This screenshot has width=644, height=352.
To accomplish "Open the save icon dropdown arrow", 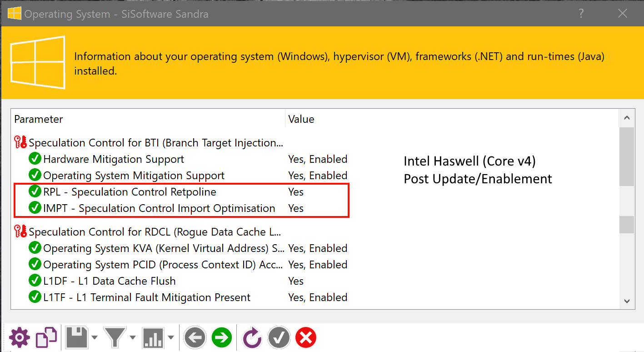I will 94,337.
